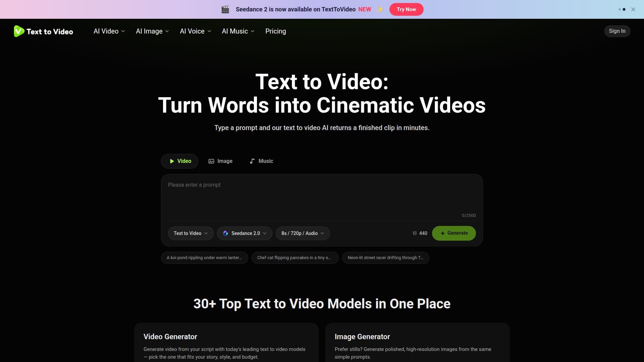The width and height of the screenshot is (644, 362).
Task: Click the banner carousel dots indicator
Action: tap(622, 9)
